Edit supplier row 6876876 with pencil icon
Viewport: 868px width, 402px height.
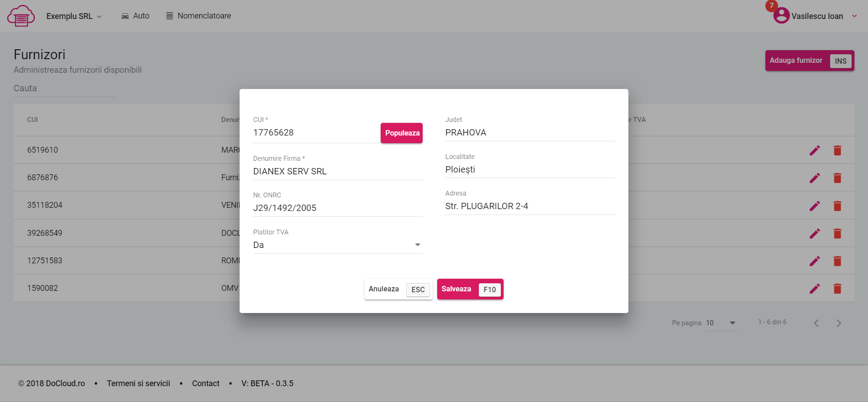pos(815,178)
